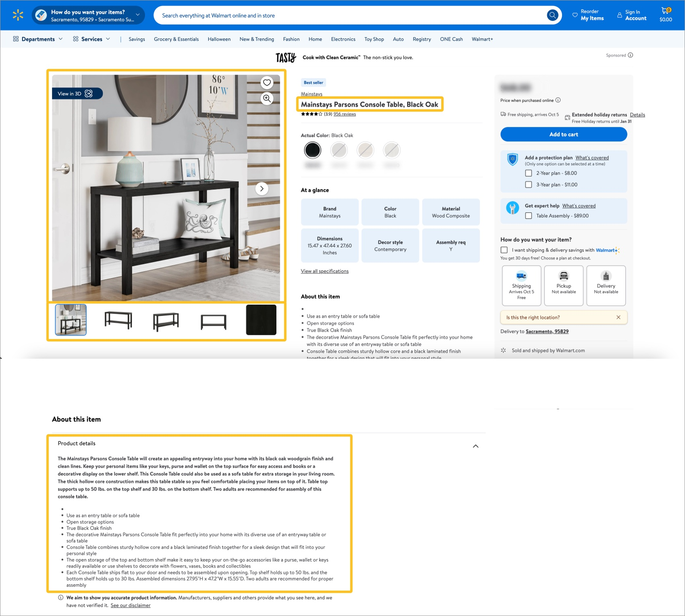Add product to favorites heart icon
This screenshot has width=685, height=616.
tap(267, 83)
